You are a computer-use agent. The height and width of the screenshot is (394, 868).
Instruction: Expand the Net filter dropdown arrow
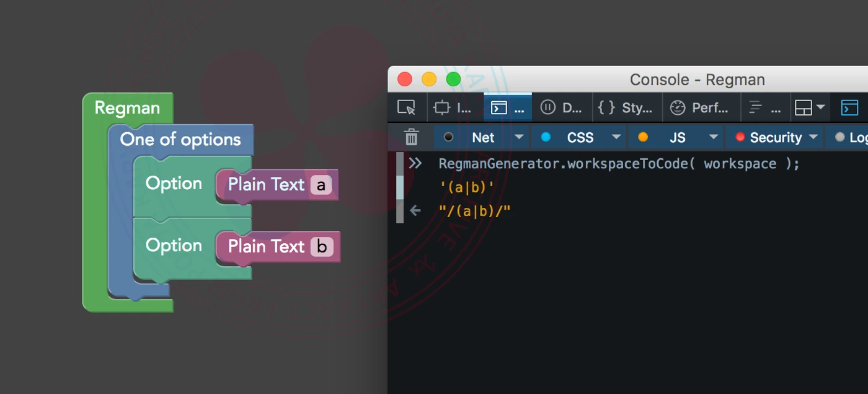click(519, 137)
